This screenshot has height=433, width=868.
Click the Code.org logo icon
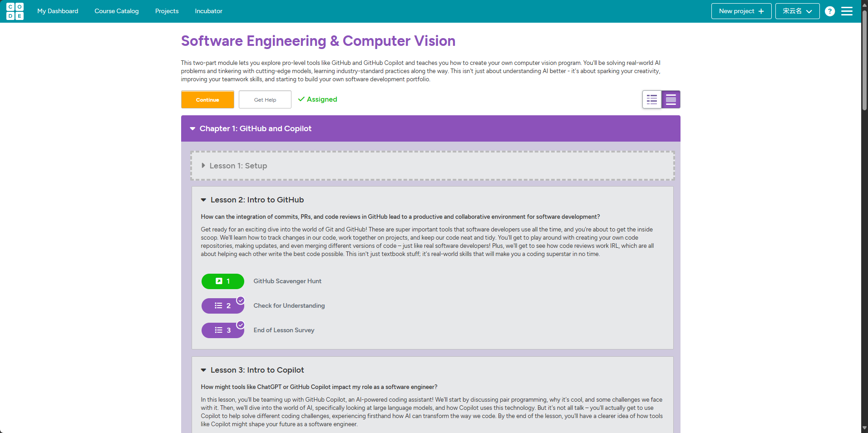click(x=15, y=11)
